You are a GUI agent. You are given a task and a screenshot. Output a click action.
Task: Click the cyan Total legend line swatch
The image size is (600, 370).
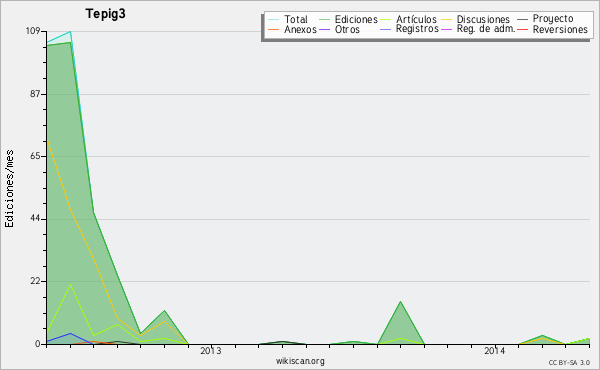click(273, 20)
